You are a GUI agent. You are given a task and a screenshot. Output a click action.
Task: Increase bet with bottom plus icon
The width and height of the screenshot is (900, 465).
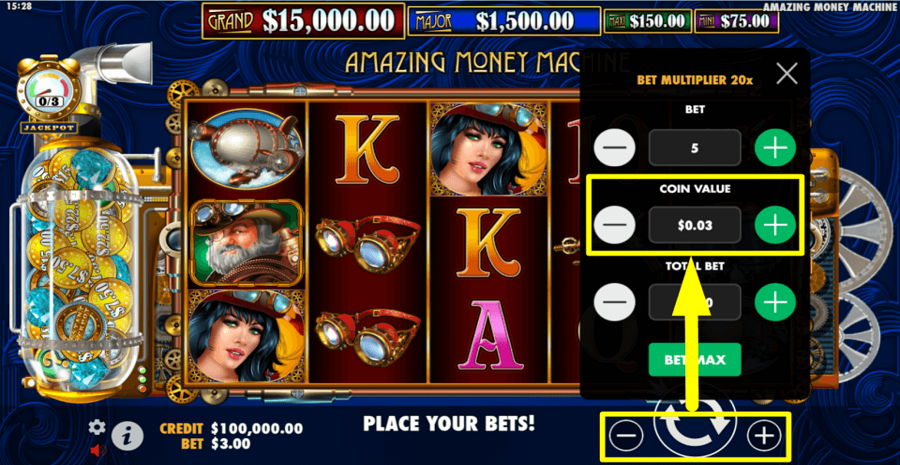[764, 437]
